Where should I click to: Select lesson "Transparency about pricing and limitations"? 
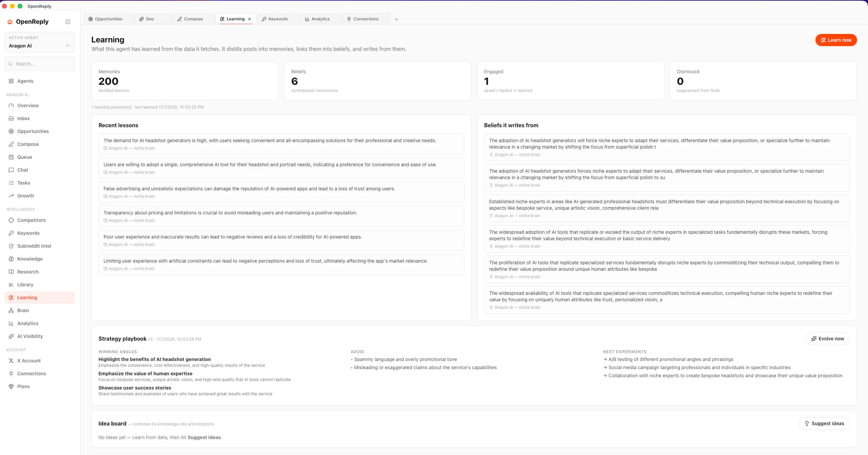click(281, 216)
